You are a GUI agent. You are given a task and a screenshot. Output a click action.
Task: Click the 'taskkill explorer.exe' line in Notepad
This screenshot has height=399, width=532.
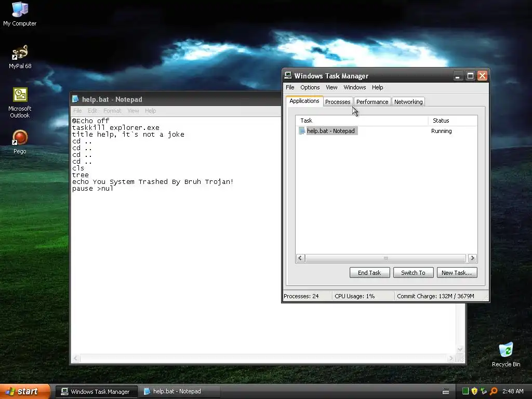tap(116, 128)
